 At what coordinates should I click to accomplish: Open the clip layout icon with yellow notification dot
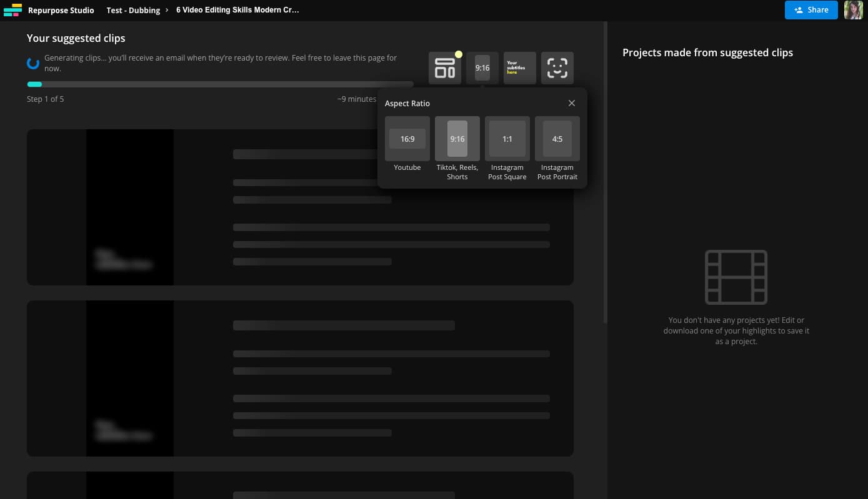[444, 67]
